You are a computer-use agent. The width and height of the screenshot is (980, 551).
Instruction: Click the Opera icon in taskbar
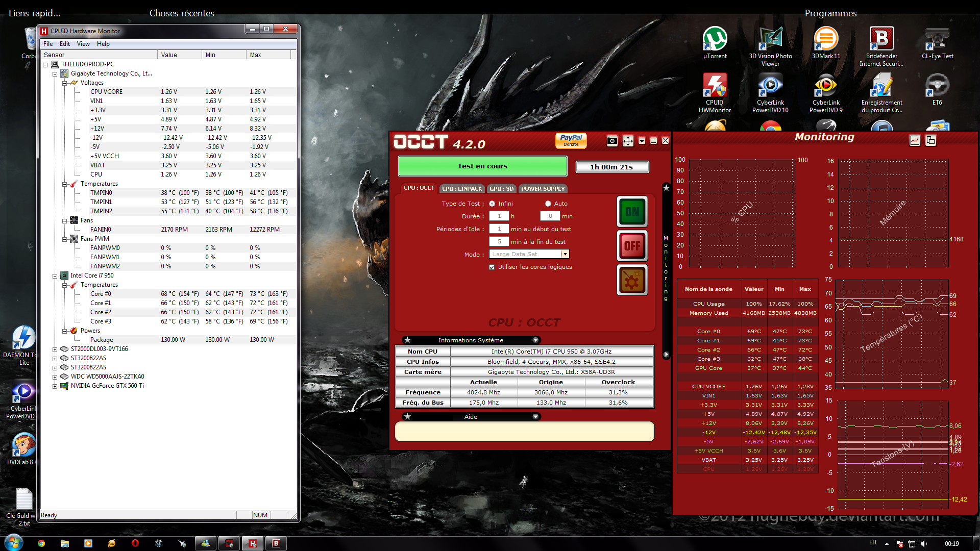pyautogui.click(x=135, y=543)
